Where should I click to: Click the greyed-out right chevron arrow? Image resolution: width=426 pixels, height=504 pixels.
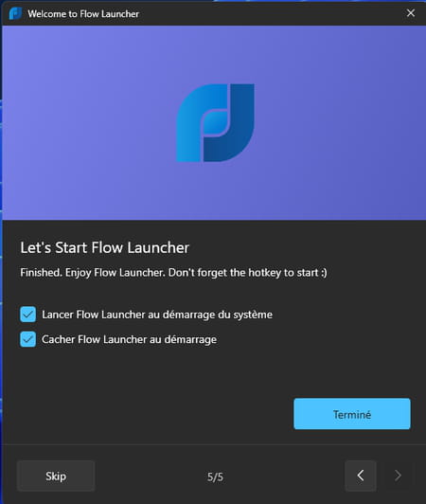(398, 476)
